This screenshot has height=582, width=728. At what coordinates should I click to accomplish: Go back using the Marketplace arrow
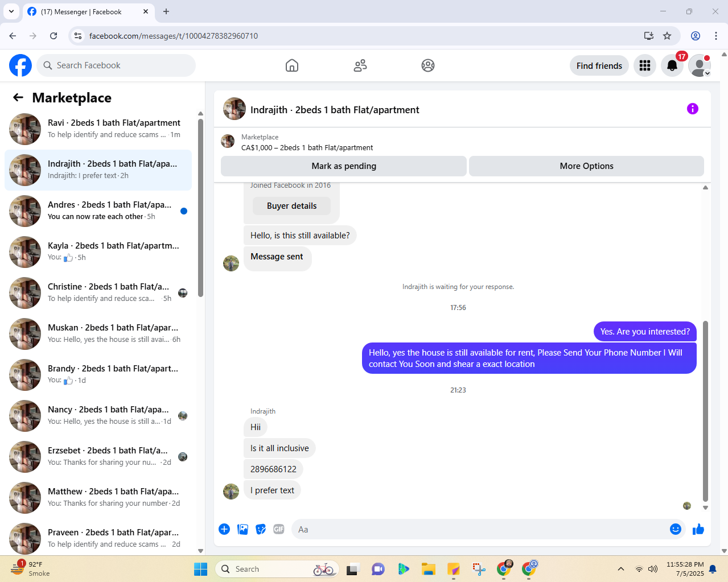[x=18, y=97]
